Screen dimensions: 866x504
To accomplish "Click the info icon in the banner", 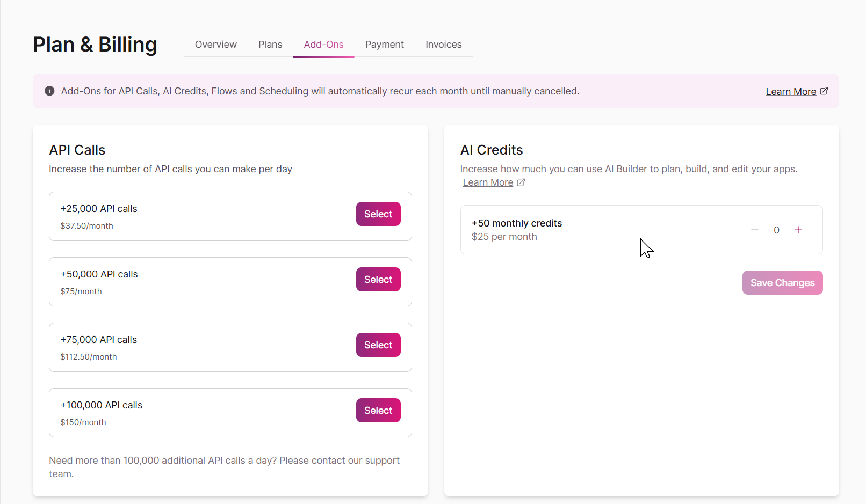I will pyautogui.click(x=49, y=91).
